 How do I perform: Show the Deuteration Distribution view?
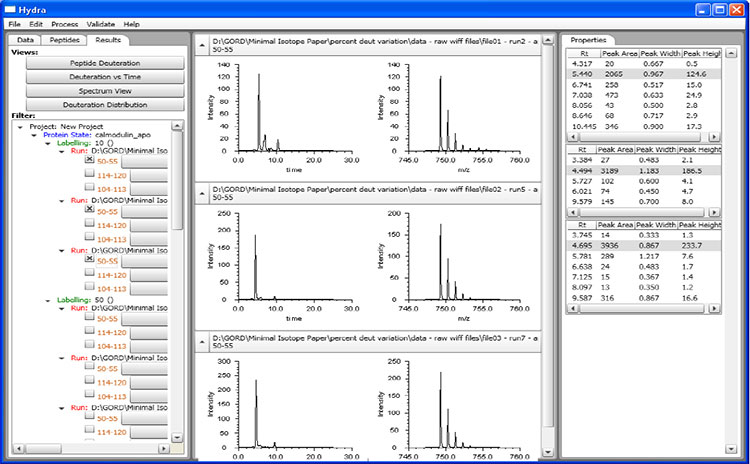105,105
